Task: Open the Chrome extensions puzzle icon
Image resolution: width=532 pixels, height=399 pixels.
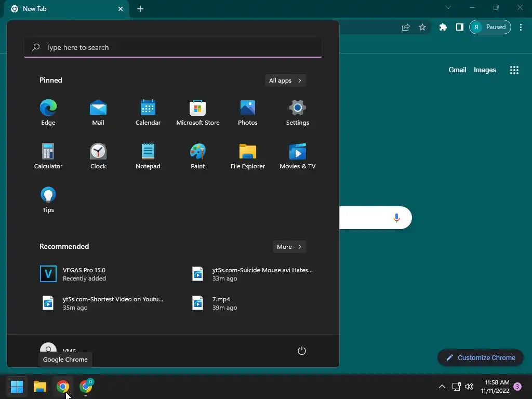Action: (x=443, y=27)
